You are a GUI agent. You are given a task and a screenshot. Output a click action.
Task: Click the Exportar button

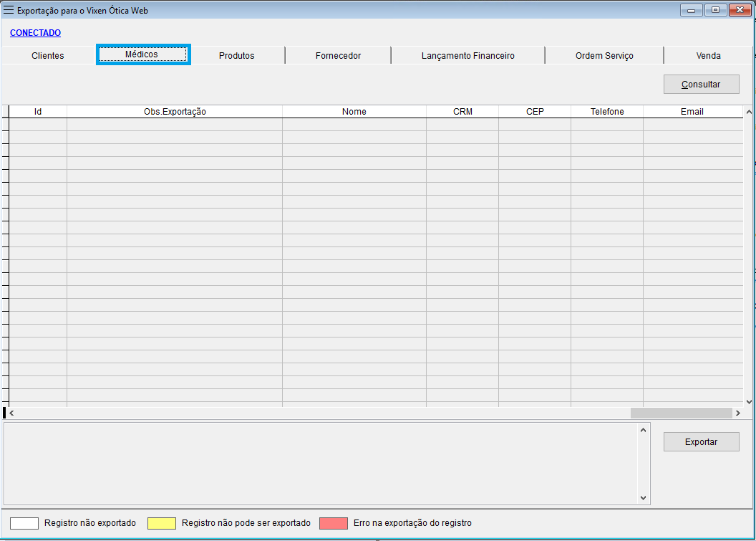pyautogui.click(x=701, y=442)
